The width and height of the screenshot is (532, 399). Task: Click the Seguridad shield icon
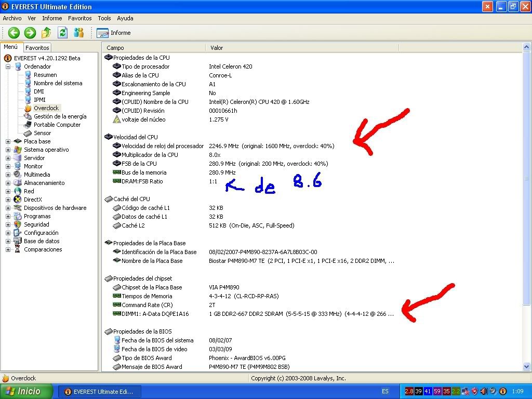click(18, 224)
